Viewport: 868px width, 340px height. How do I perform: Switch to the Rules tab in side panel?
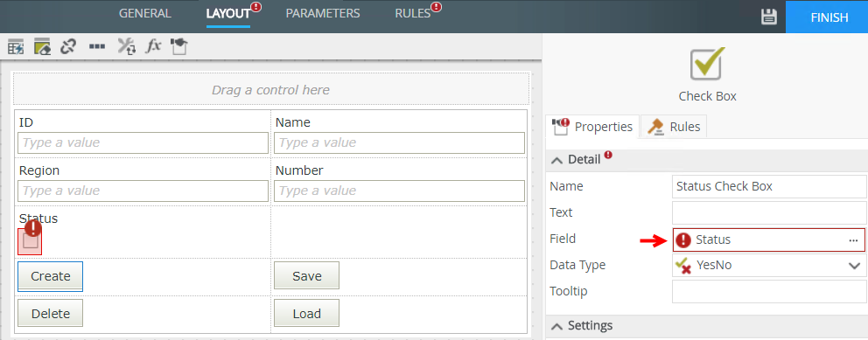tap(674, 127)
